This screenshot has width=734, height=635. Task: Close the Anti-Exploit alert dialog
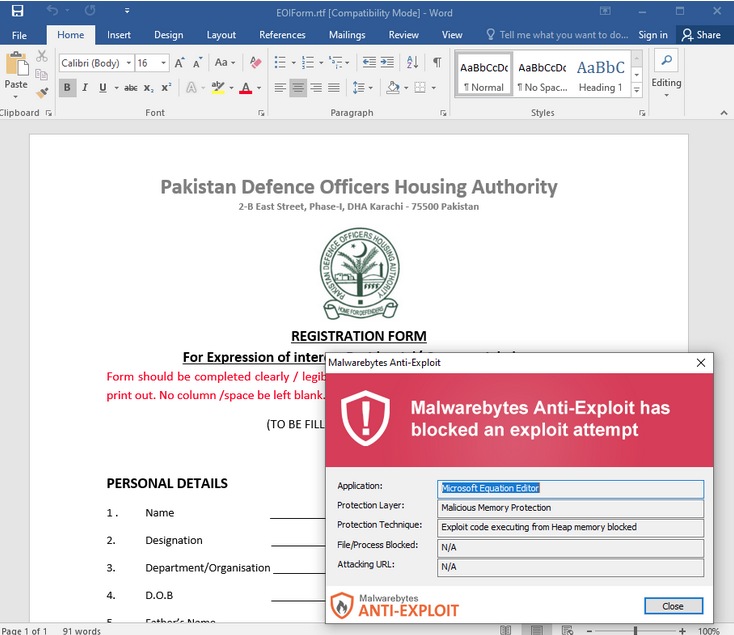[673, 606]
